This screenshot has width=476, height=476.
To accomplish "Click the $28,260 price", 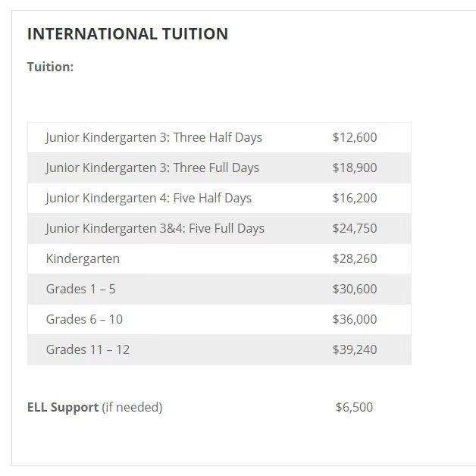I will click(x=355, y=259).
